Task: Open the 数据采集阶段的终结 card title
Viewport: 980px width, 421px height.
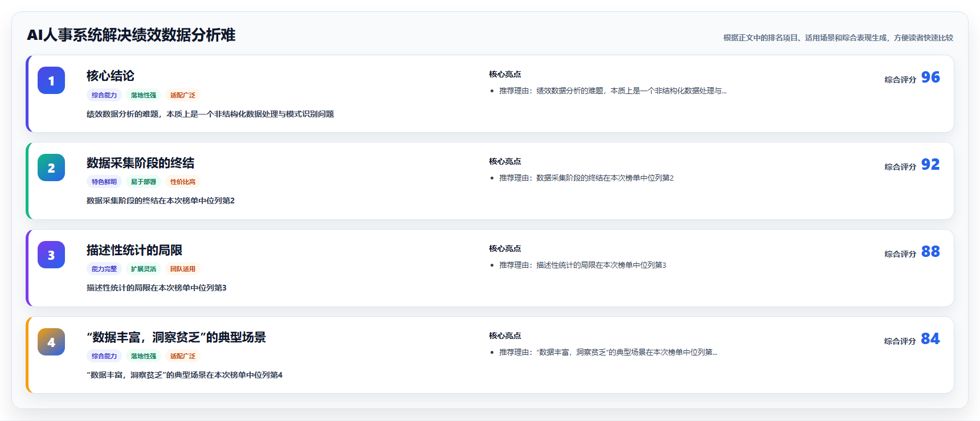Action: click(x=140, y=163)
